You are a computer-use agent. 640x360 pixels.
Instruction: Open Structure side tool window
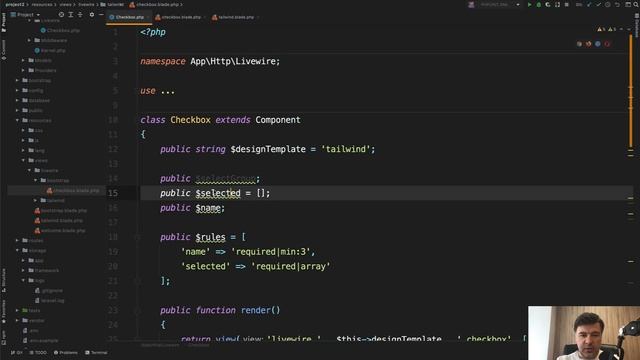4,280
